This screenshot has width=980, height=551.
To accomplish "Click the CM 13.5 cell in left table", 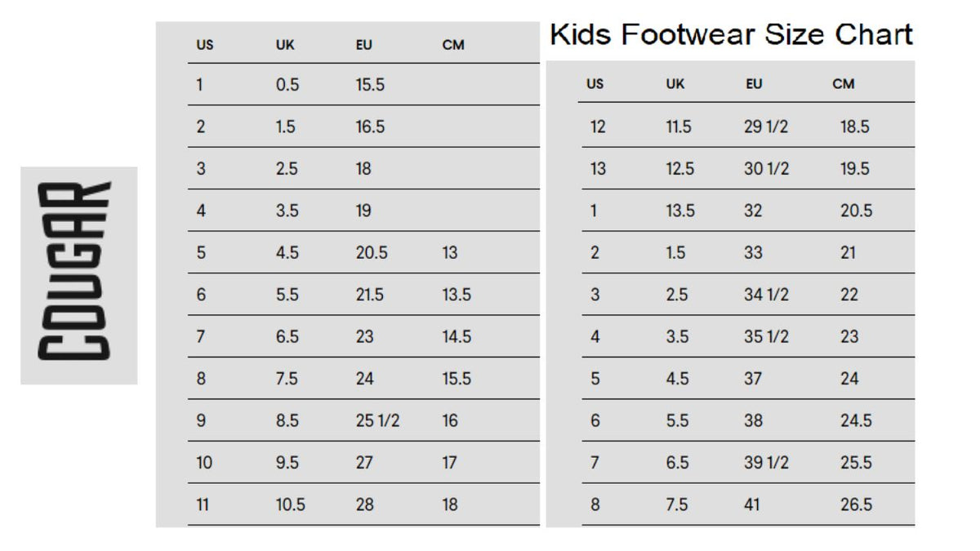I will click(457, 295).
